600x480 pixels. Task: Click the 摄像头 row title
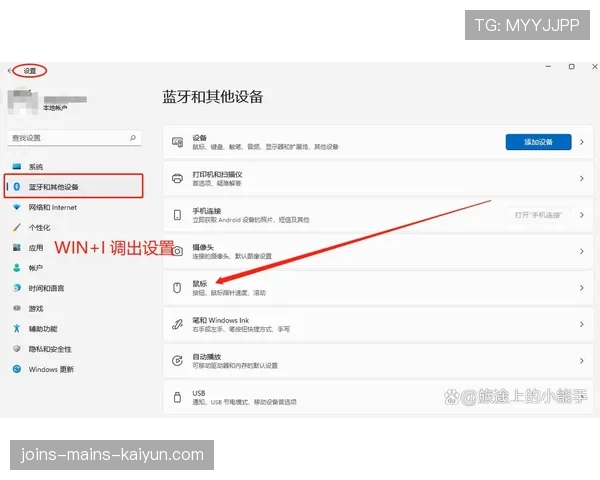click(203, 247)
